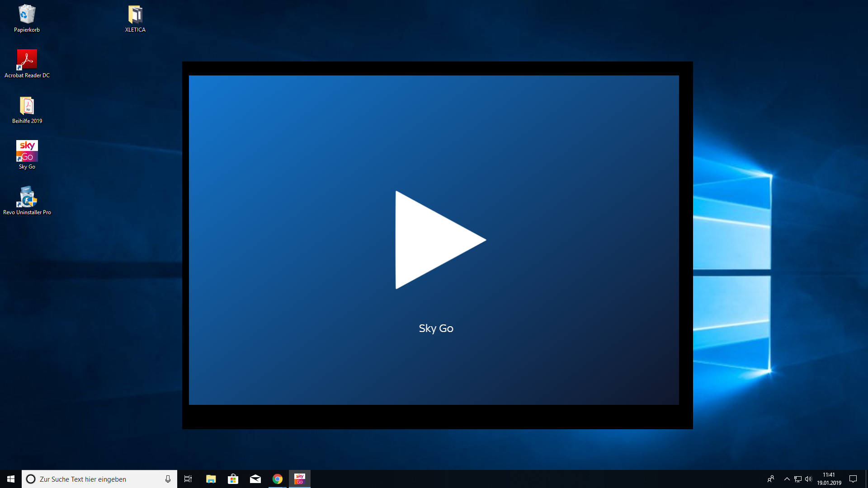This screenshot has width=868, height=488.
Task: Open Task View from the taskbar
Action: (x=188, y=479)
